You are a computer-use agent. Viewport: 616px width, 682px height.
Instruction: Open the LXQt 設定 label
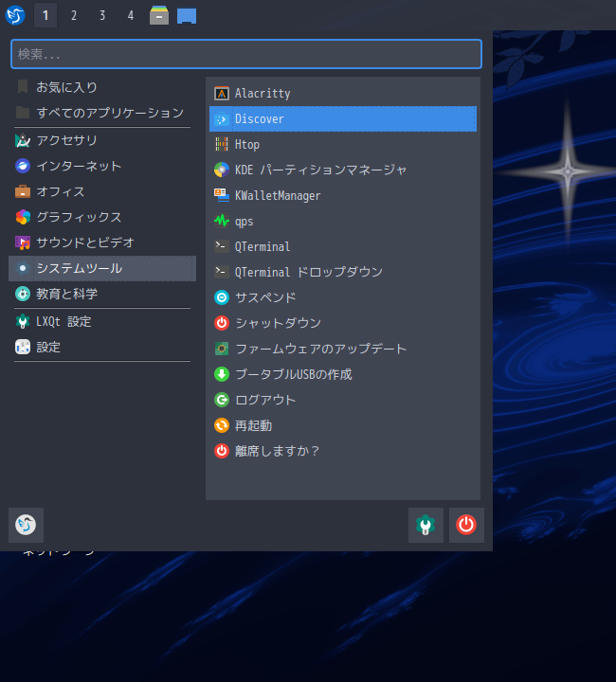coord(63,322)
